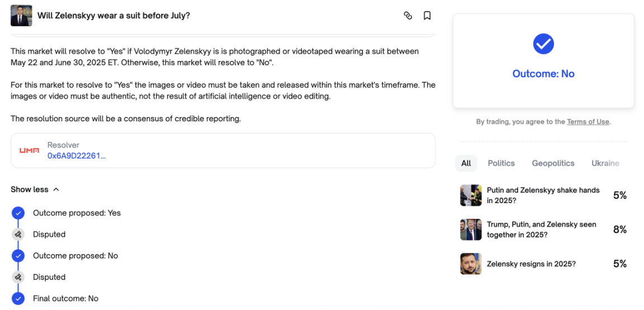Open the Terms of Use link
Image resolution: width=644 pixels, height=310 pixels.
tap(588, 122)
